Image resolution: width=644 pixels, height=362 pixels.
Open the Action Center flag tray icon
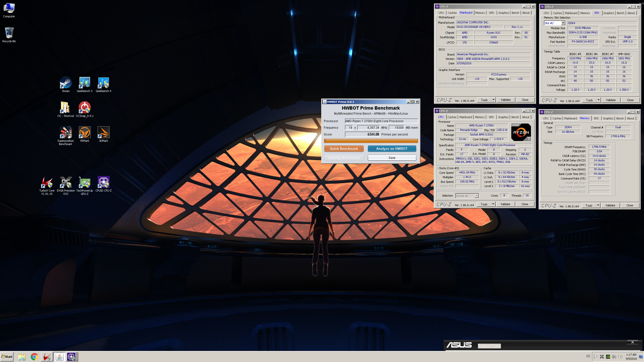(596, 356)
